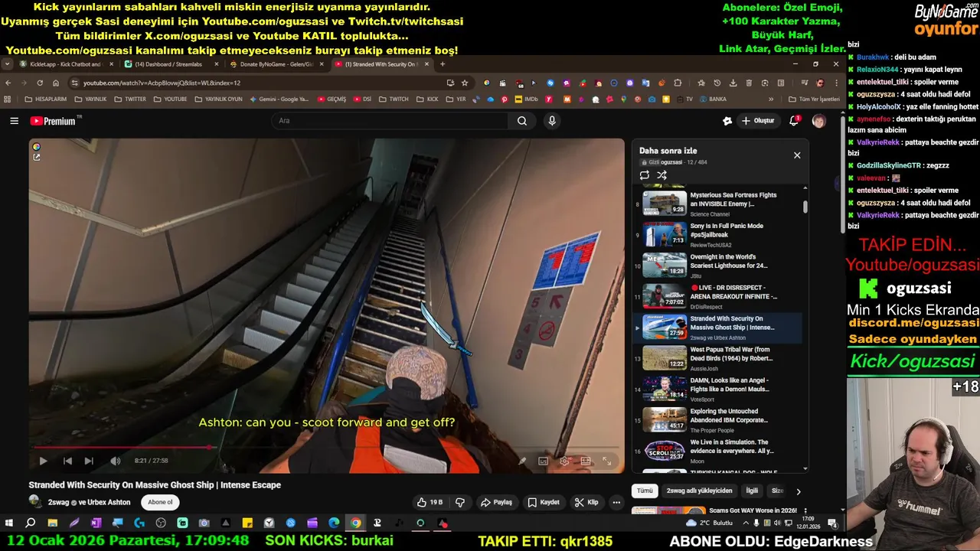The width and height of the screenshot is (980, 551).
Task: Enter fullscreen on the video player
Action: 606,461
